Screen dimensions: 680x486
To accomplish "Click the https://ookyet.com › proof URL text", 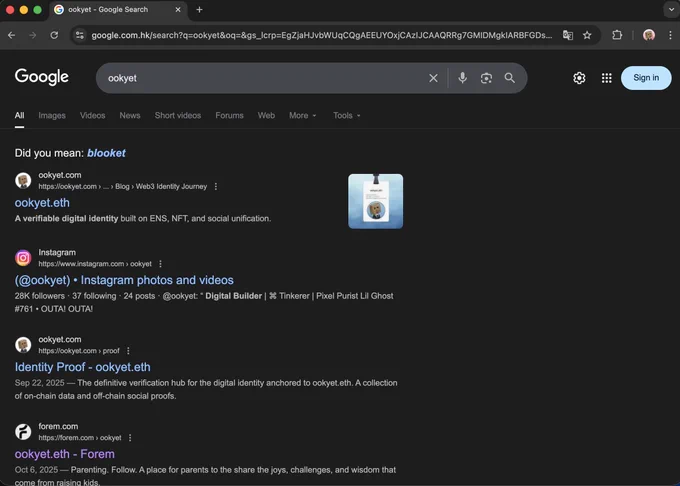I will tap(79, 351).
